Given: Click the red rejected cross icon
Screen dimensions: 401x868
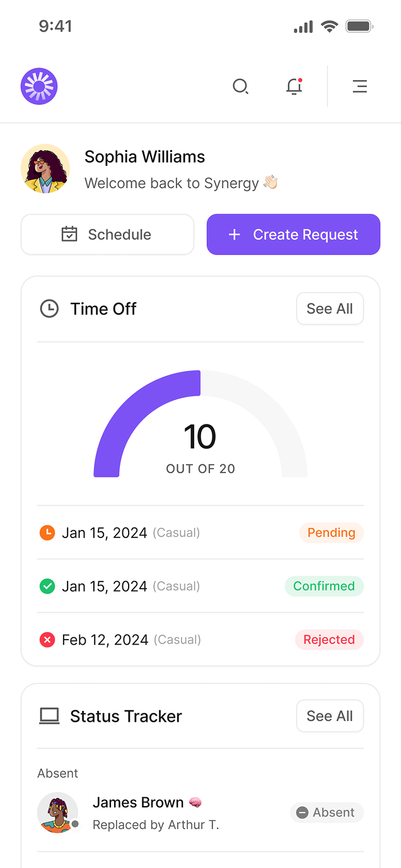Looking at the screenshot, I should point(47,640).
